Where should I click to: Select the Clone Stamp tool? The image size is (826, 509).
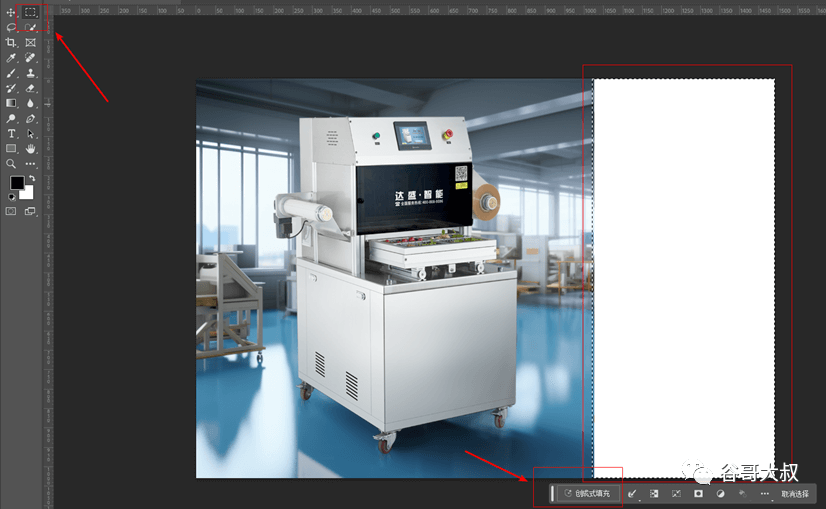point(31,73)
